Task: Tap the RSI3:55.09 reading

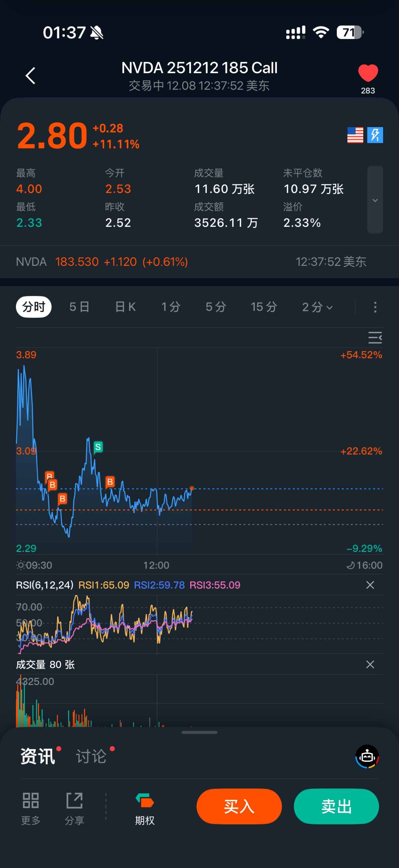Action: (x=215, y=585)
